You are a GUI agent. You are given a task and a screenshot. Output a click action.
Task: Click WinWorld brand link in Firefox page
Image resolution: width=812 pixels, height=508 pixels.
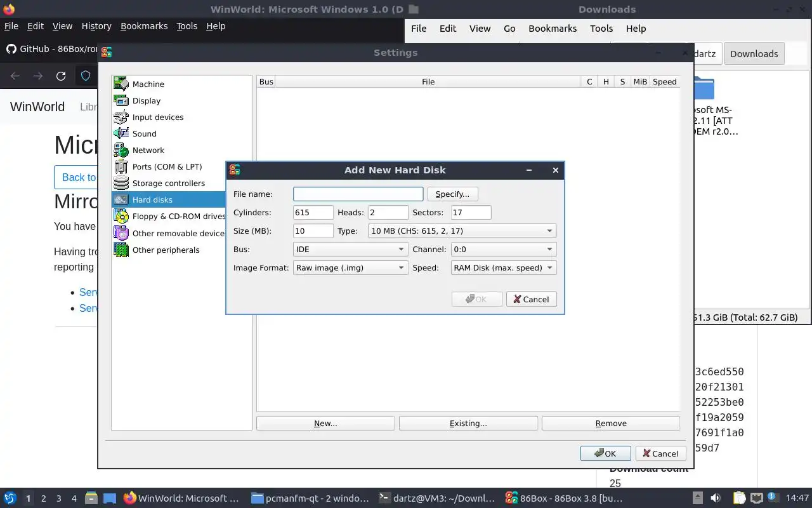coord(37,107)
